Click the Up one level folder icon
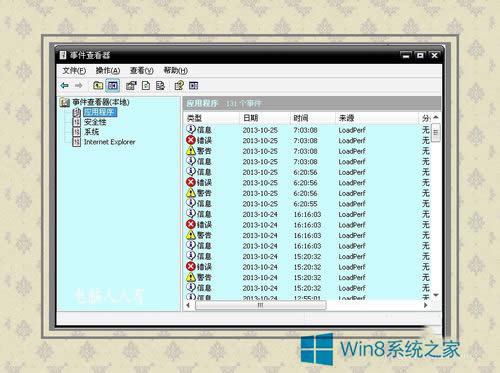The width and height of the screenshot is (500, 373). point(98,85)
